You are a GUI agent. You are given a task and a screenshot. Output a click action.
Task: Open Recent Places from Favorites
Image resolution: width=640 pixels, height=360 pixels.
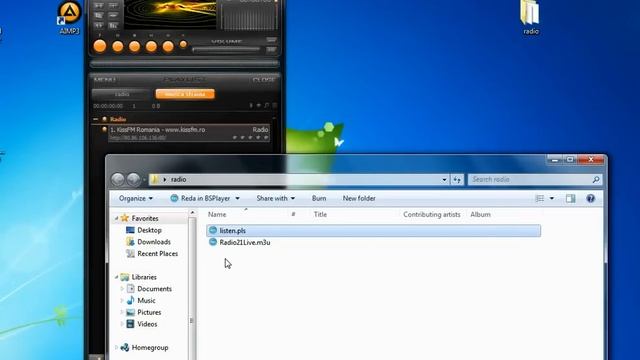pyautogui.click(x=158, y=254)
